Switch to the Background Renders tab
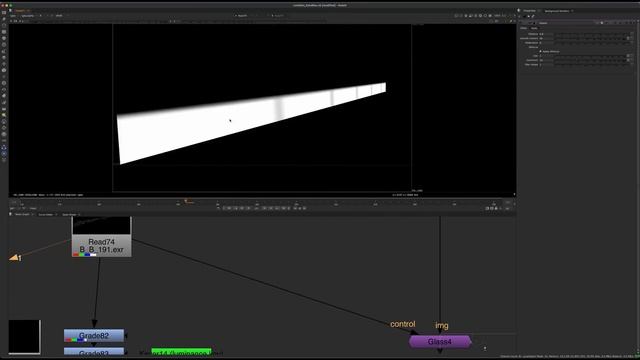This screenshot has width=640, height=360. click(557, 11)
